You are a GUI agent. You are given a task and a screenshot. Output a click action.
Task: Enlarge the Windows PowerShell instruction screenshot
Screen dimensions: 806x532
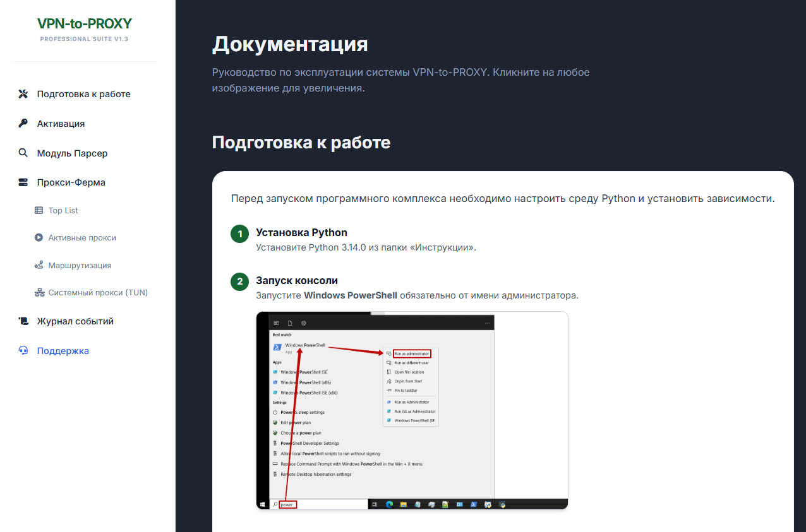pos(412,410)
